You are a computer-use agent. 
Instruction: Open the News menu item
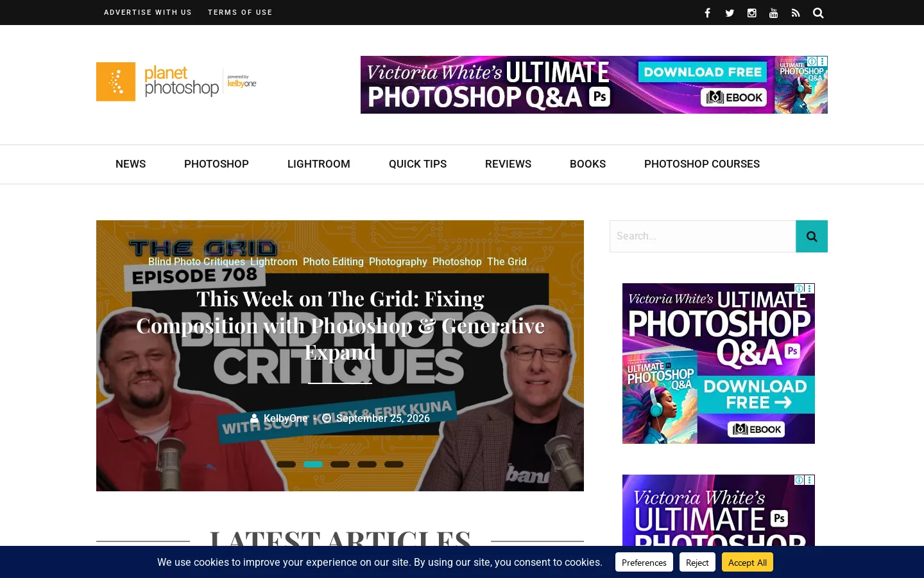click(130, 164)
